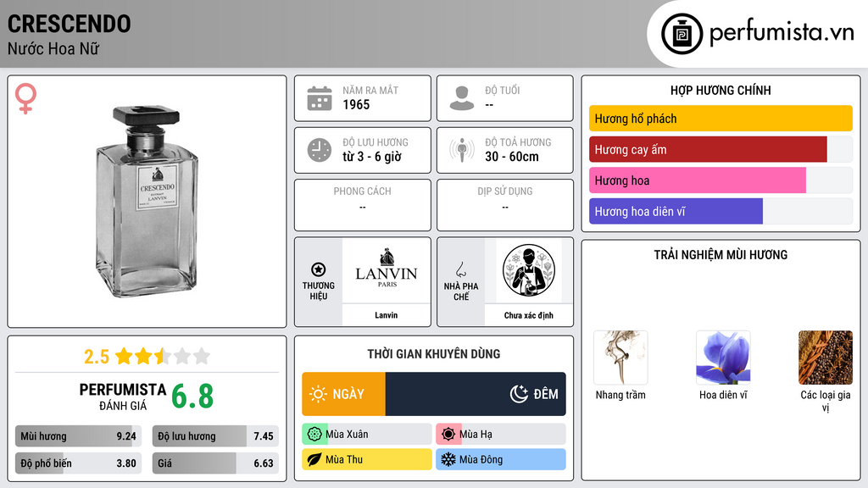Click the Giá 6.63 score bar
868x488 pixels.
click(x=215, y=463)
